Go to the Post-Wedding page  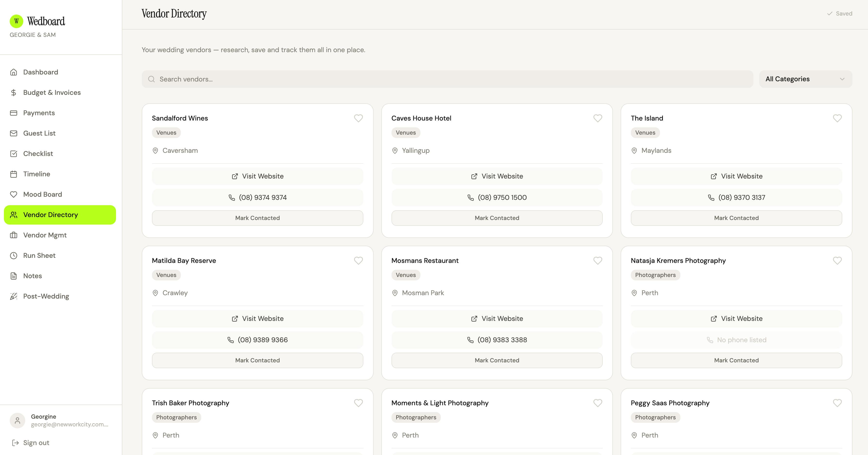click(x=60, y=296)
